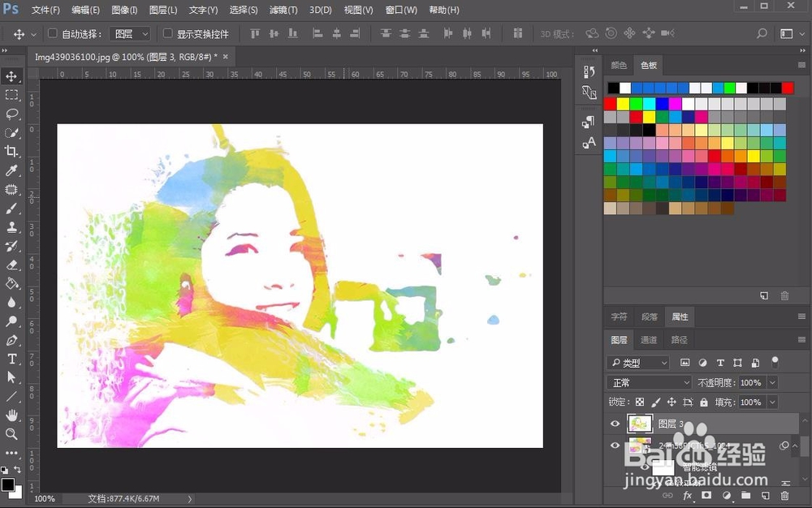Open the 类型 layer filter dropdown
This screenshot has height=508, width=812.
[638, 363]
